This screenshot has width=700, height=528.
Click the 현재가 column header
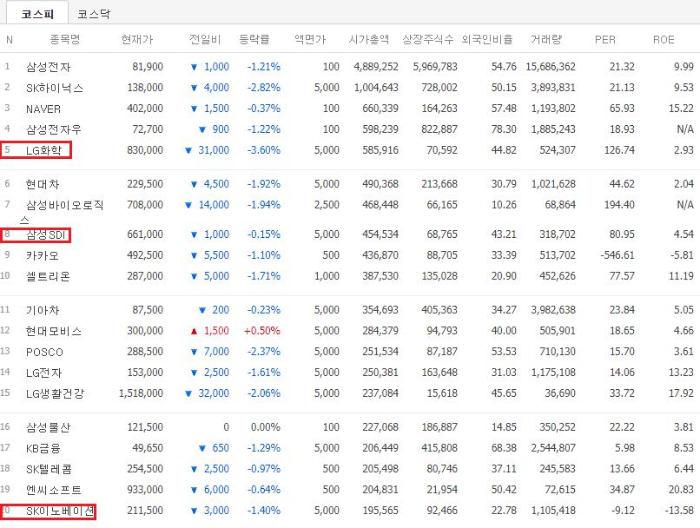(137, 39)
